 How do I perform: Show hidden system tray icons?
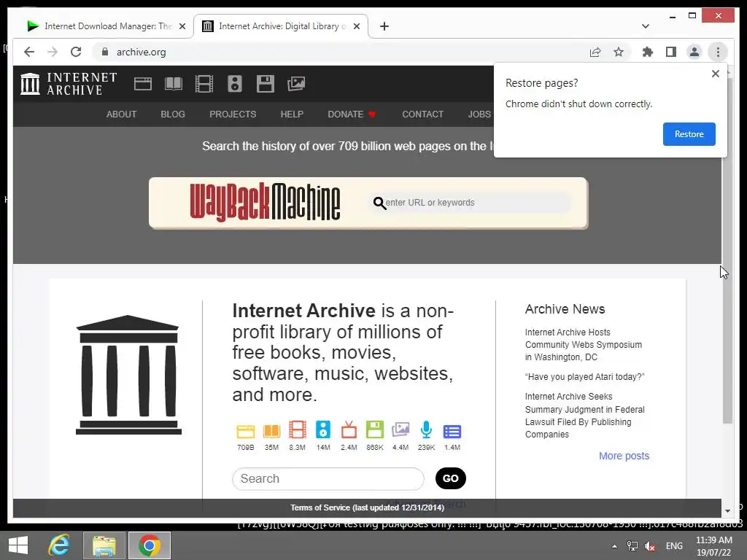pyautogui.click(x=614, y=546)
